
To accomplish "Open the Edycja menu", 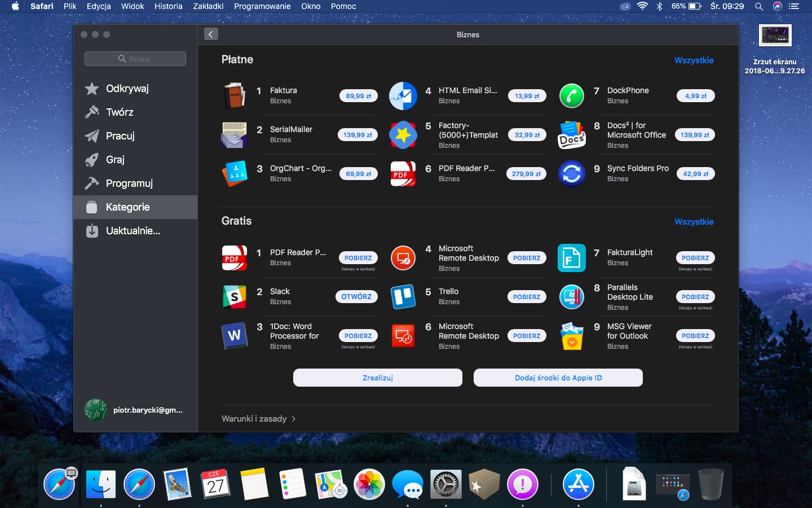I will [x=99, y=6].
